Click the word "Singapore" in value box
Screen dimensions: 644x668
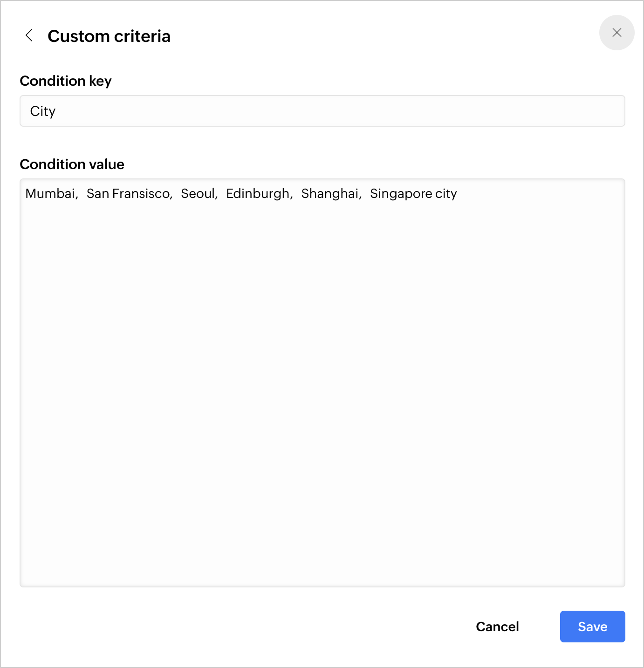tap(401, 194)
